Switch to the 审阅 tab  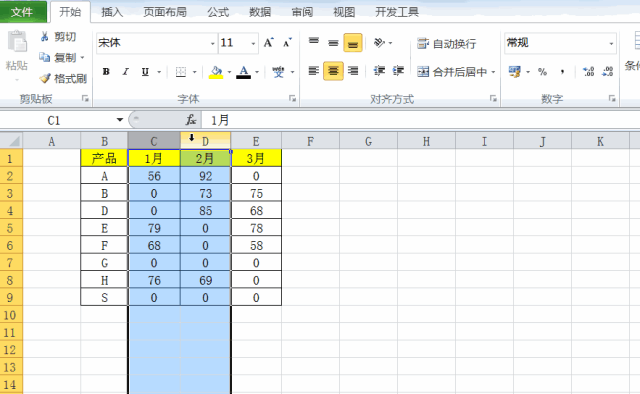pyautogui.click(x=302, y=12)
